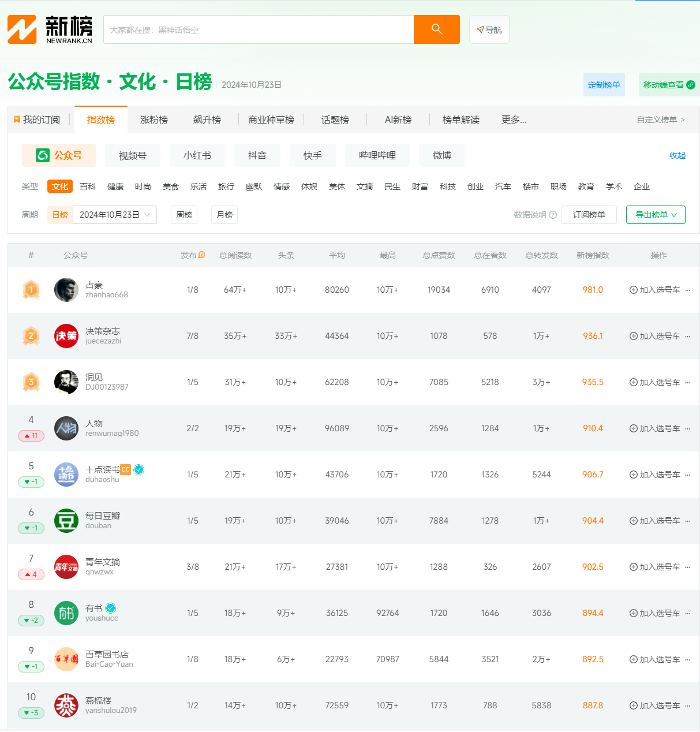Add 有书 to 选号车
This screenshot has width=700, height=732.
(655, 613)
